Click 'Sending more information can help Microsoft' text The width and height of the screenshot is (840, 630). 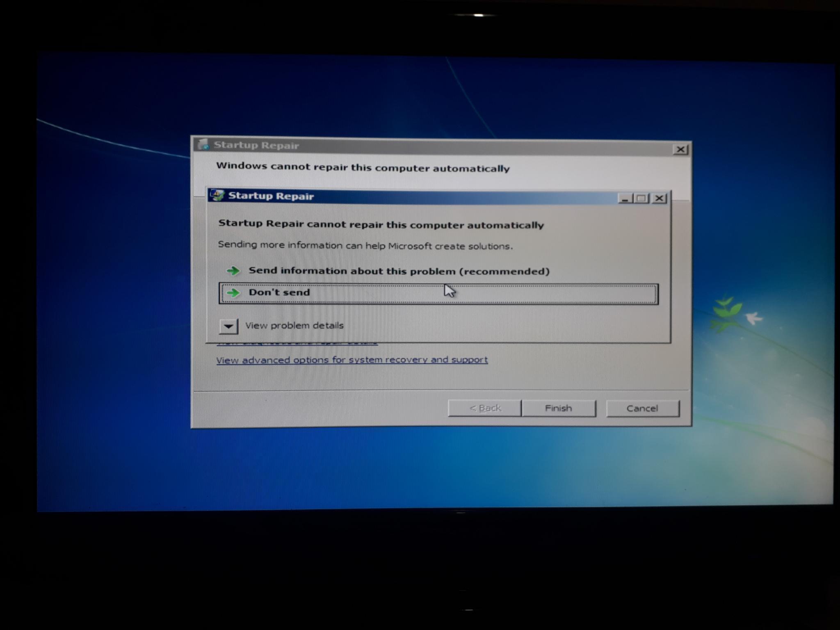[x=365, y=245]
